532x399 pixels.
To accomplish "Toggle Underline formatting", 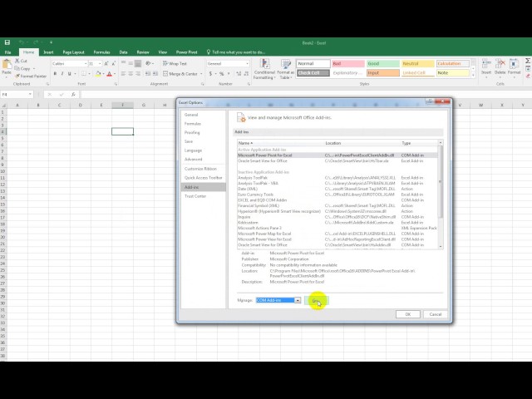I will click(x=69, y=74).
